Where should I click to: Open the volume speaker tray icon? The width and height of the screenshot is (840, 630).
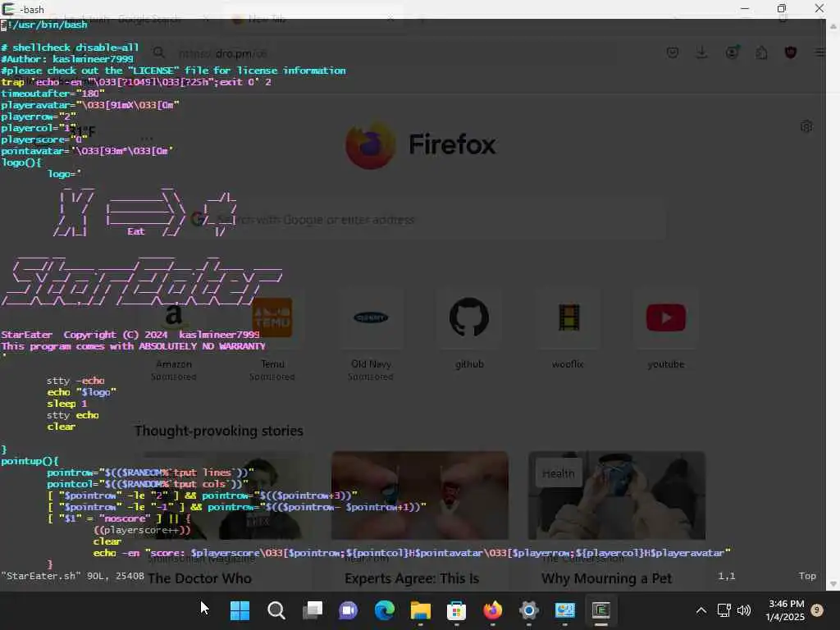(744, 610)
